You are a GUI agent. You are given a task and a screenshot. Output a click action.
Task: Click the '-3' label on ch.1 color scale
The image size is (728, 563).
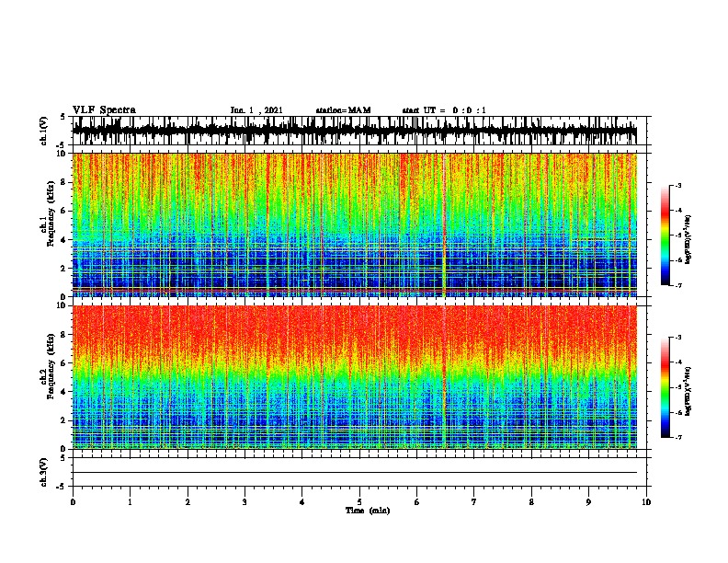(x=677, y=186)
